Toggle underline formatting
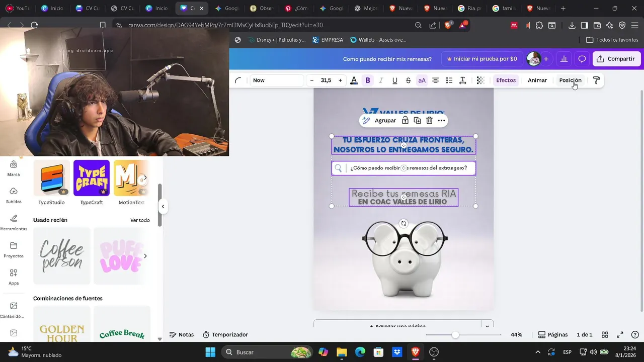The image size is (644, 362). (x=394, y=80)
